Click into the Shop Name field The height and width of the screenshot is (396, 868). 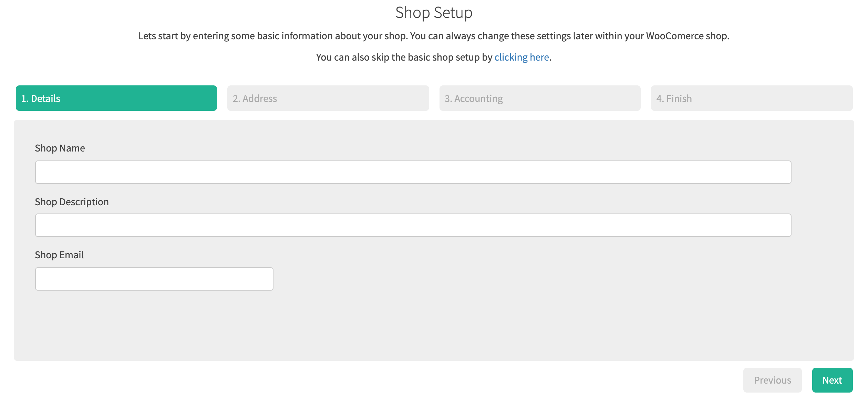pos(413,172)
